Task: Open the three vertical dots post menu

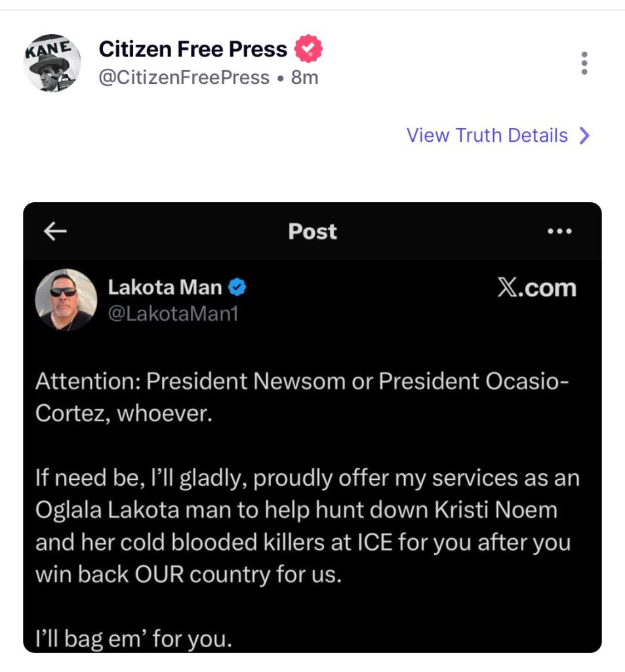Action: click(584, 63)
